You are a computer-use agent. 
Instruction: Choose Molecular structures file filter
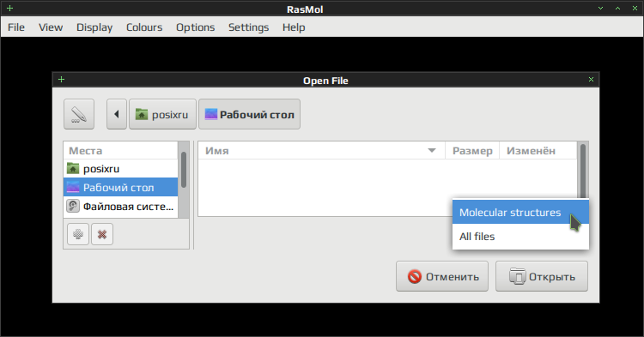520,213
